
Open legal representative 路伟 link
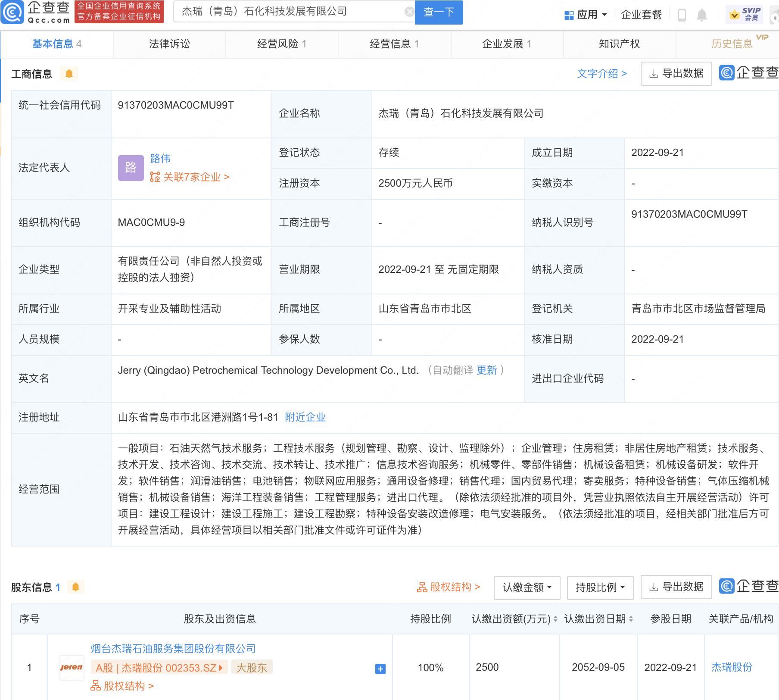pyautogui.click(x=160, y=159)
